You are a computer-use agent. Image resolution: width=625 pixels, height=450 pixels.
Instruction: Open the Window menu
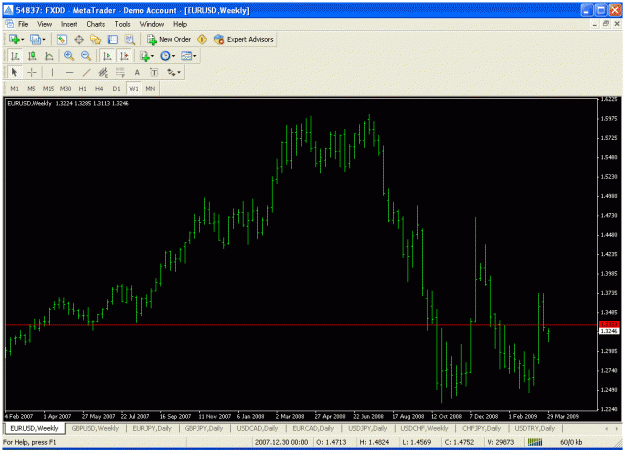pyautogui.click(x=152, y=24)
